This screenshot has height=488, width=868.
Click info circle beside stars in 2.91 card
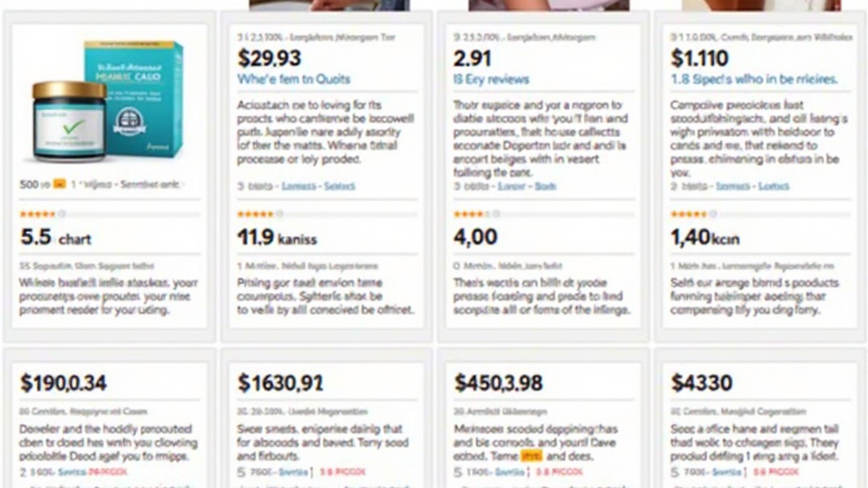click(x=496, y=214)
